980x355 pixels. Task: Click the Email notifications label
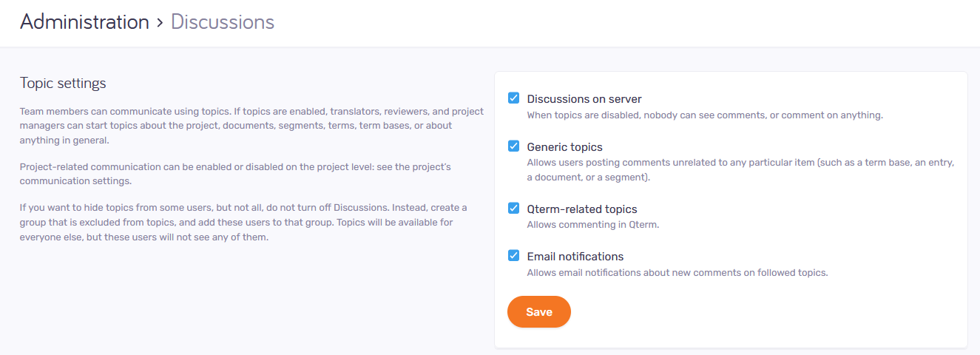click(x=575, y=257)
